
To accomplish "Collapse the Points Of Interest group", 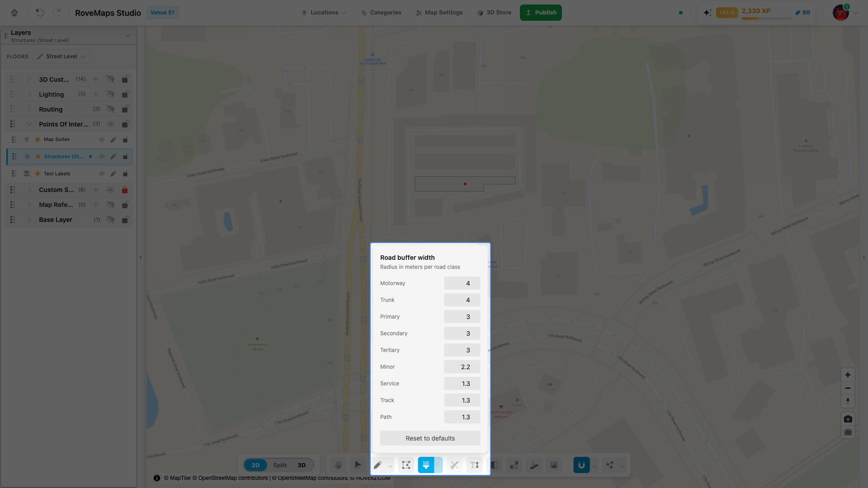I will point(29,124).
